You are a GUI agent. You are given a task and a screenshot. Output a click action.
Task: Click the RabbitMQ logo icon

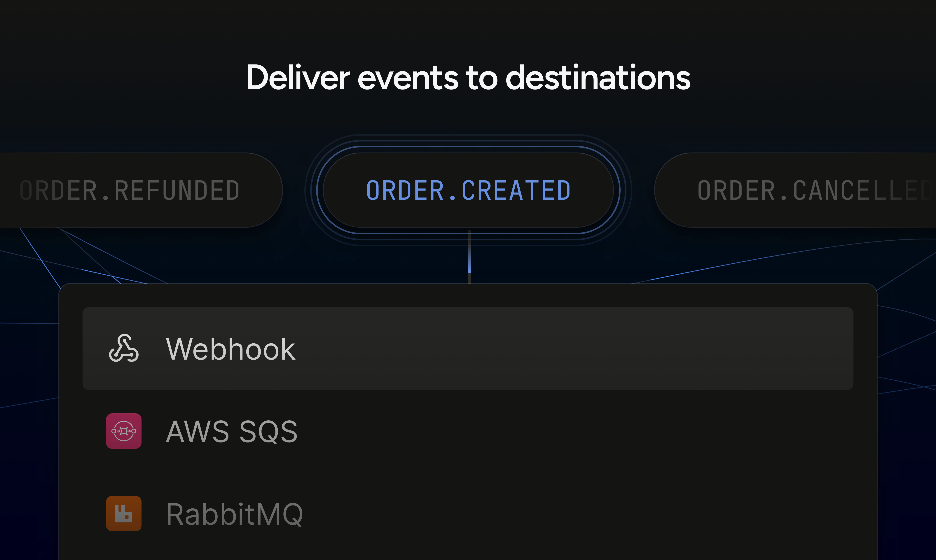pyautogui.click(x=124, y=514)
